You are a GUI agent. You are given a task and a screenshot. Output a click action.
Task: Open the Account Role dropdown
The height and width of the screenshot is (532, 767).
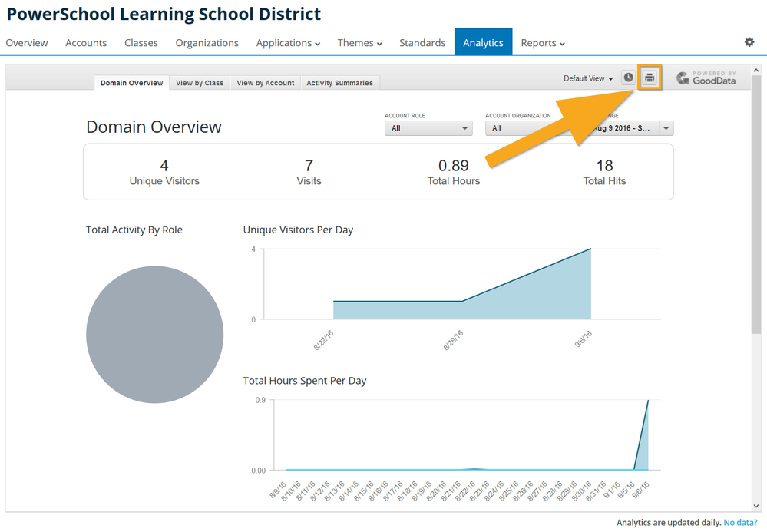(x=428, y=128)
